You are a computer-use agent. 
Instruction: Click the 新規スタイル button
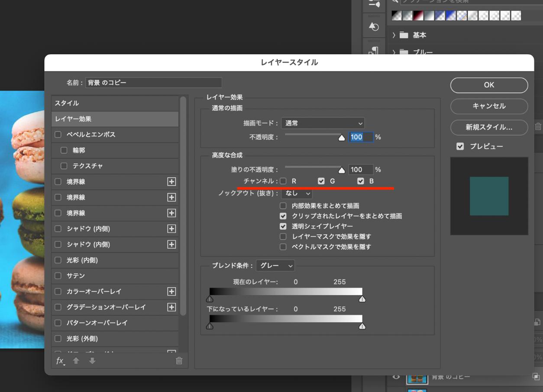pos(488,127)
